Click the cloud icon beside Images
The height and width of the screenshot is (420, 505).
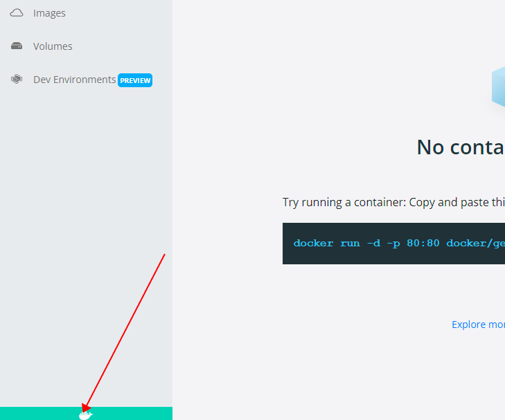point(17,13)
